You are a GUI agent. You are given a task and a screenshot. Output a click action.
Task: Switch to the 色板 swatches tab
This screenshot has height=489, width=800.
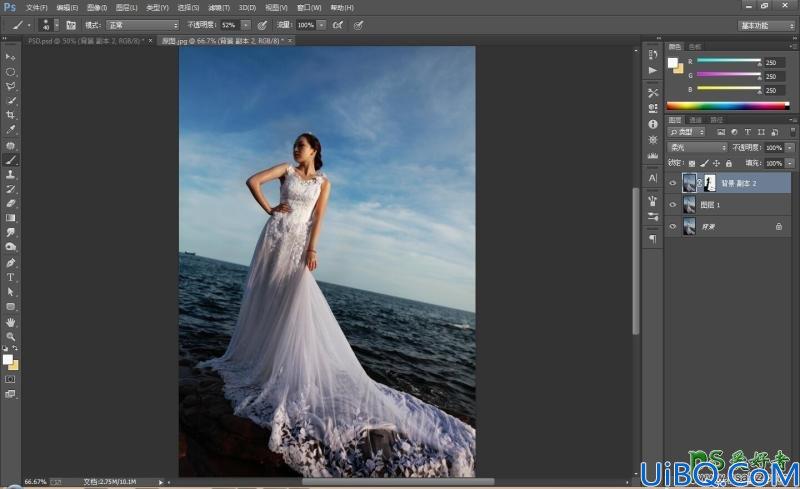(x=695, y=47)
